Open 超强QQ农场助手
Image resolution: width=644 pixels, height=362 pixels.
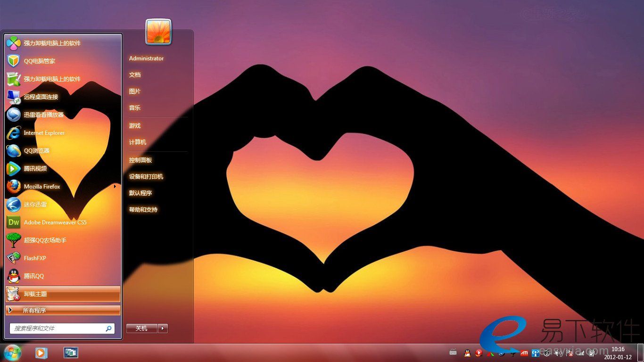click(63, 240)
